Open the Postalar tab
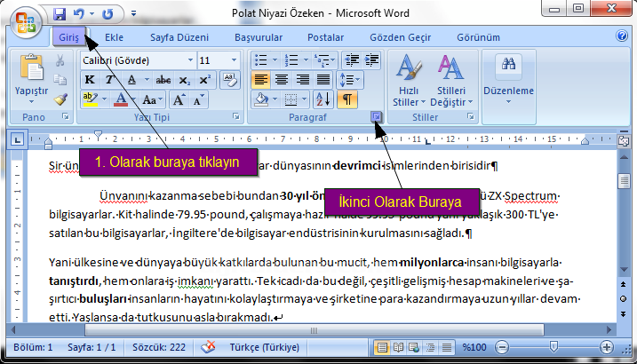Screen dimensions: 637x364 click(325, 37)
